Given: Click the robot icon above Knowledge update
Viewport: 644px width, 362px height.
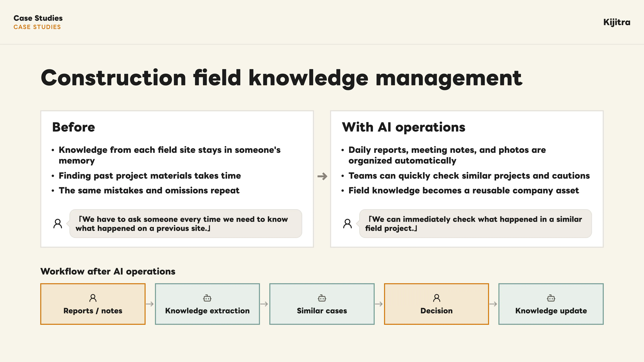Looking at the screenshot, I should click(551, 298).
